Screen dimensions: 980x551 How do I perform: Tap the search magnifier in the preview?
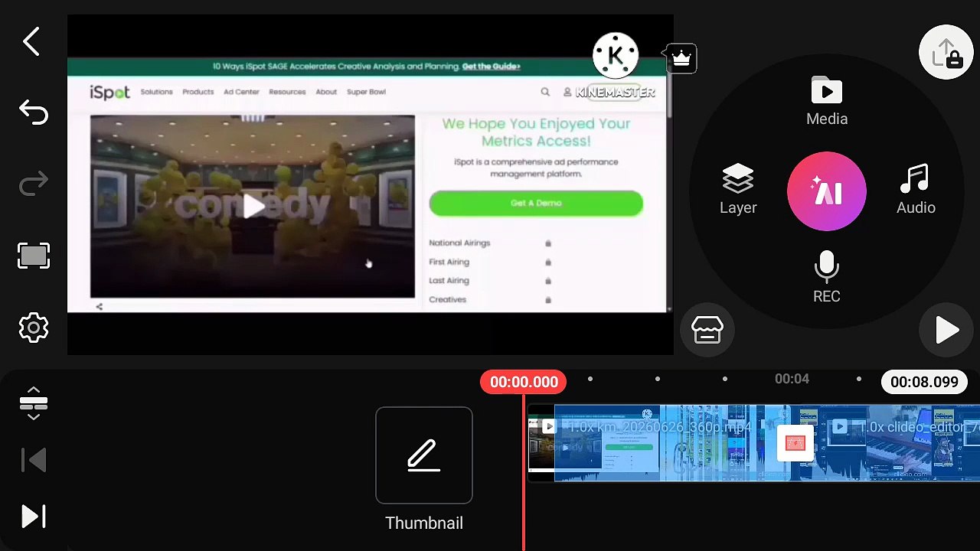click(545, 92)
